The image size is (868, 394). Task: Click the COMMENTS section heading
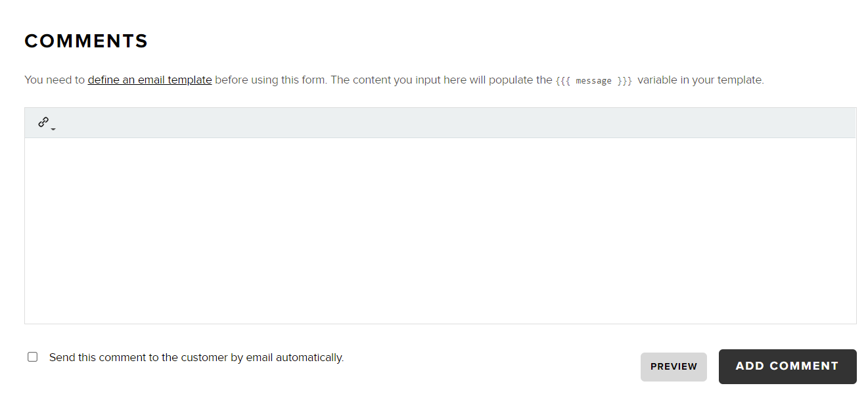pos(86,41)
